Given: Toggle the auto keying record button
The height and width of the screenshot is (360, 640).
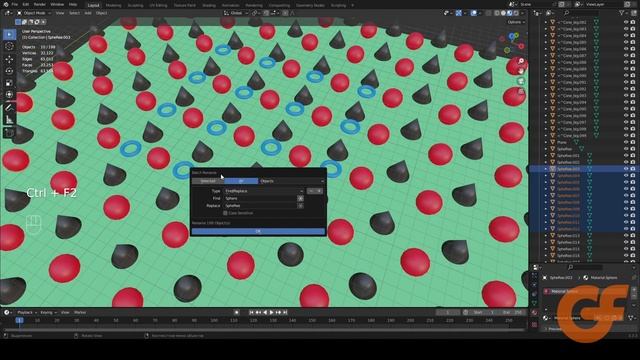Looking at the screenshot, I should [x=236, y=312].
